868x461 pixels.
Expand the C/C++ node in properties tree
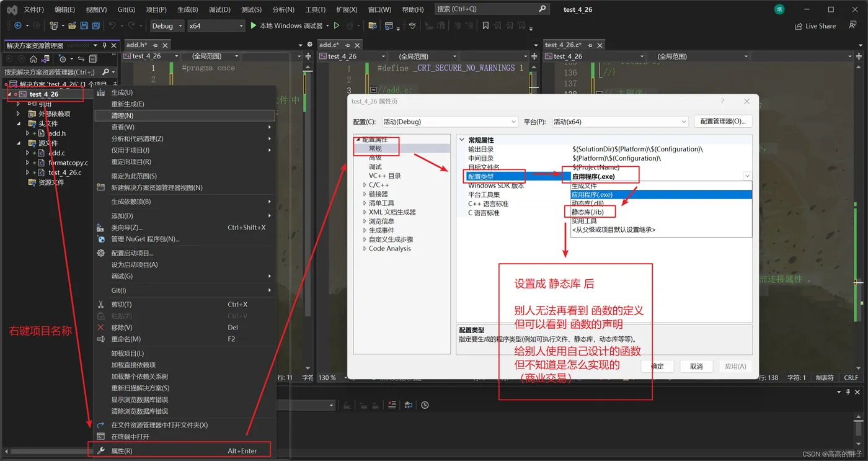pos(365,185)
